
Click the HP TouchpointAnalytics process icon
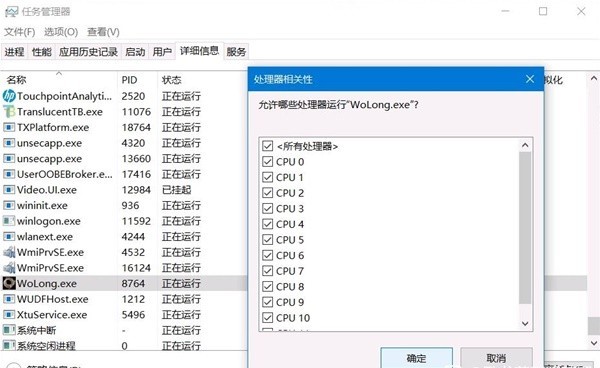9,96
